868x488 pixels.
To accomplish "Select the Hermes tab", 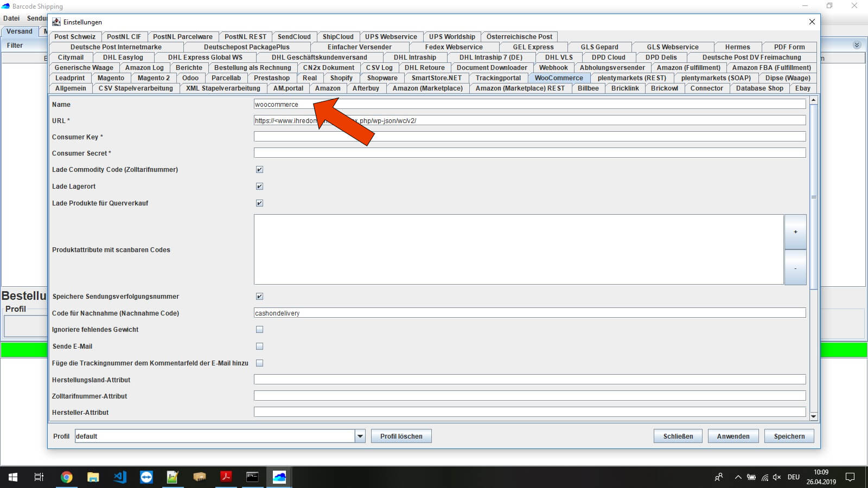I will pos(737,47).
